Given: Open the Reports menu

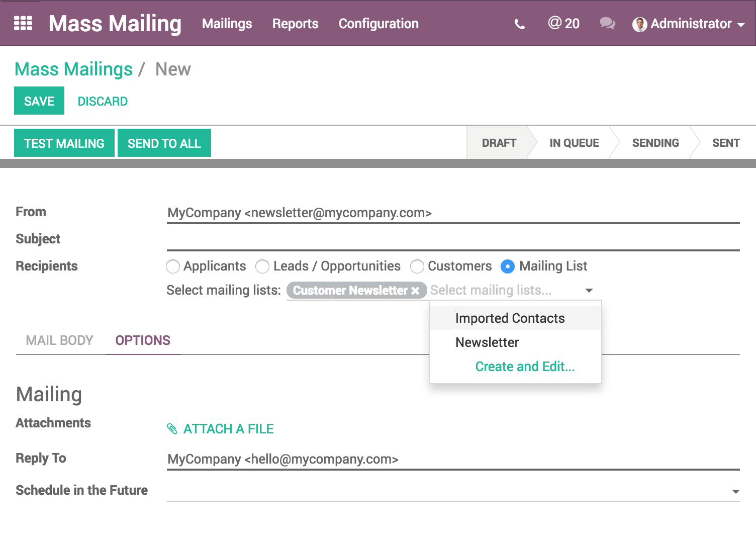Looking at the screenshot, I should [x=295, y=24].
